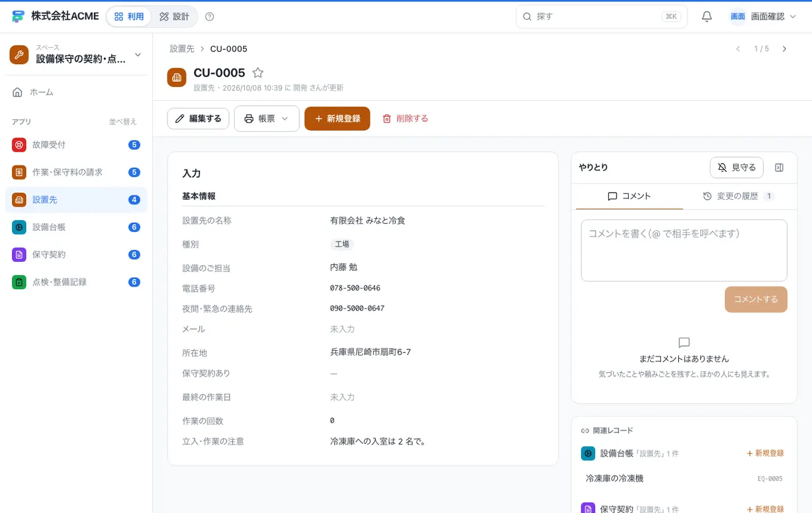Collapse the やりとり side panel icon
Image resolution: width=812 pixels, height=513 pixels.
pyautogui.click(x=780, y=167)
